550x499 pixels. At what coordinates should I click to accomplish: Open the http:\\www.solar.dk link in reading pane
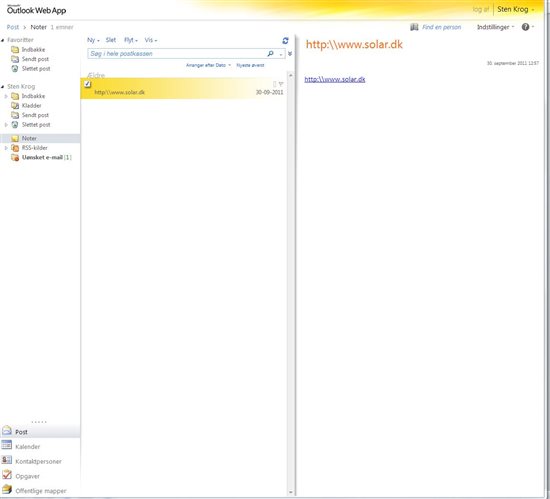click(x=335, y=79)
